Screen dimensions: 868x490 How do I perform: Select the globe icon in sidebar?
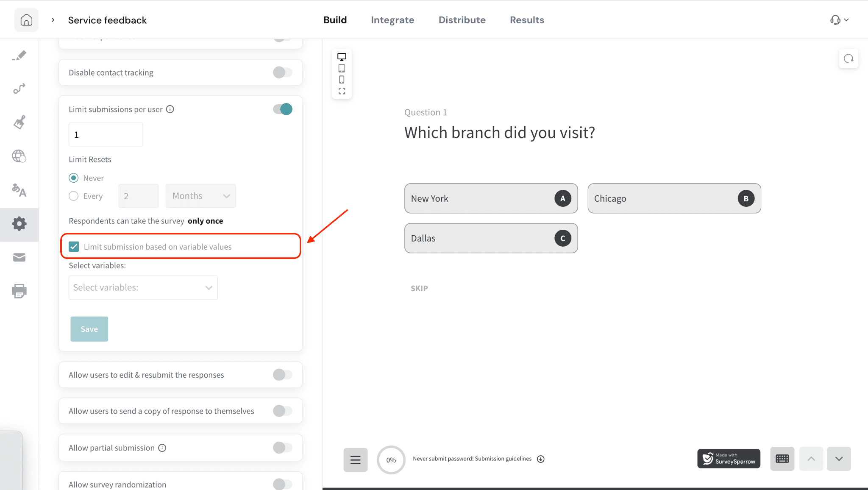19,156
